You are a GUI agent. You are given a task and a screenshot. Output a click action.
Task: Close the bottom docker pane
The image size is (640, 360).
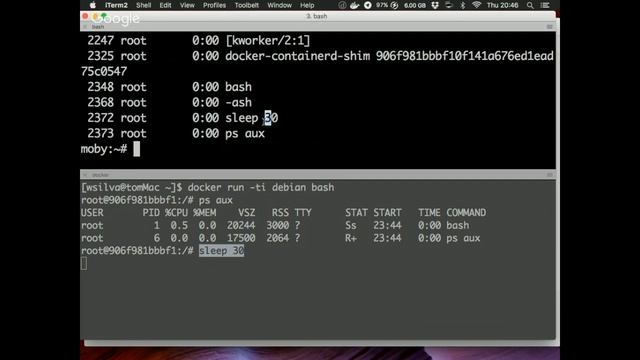tap(85, 175)
